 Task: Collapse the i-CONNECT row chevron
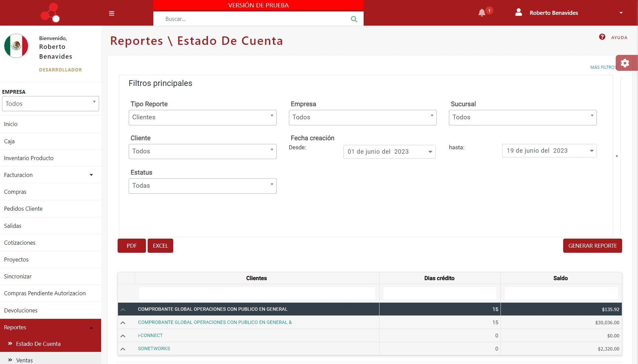123,336
